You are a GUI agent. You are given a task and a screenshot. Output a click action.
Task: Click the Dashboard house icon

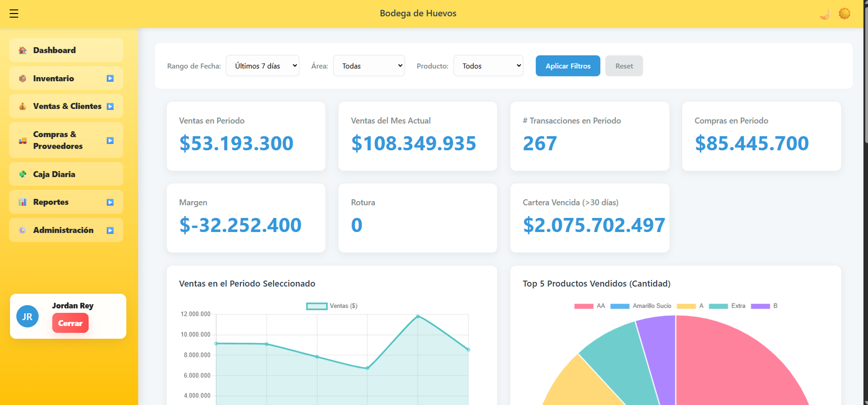[23, 50]
